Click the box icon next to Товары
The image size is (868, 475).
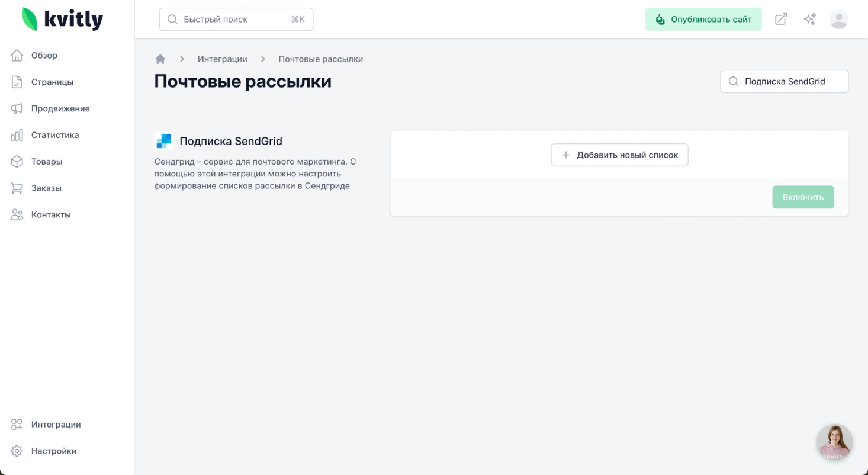(x=17, y=162)
